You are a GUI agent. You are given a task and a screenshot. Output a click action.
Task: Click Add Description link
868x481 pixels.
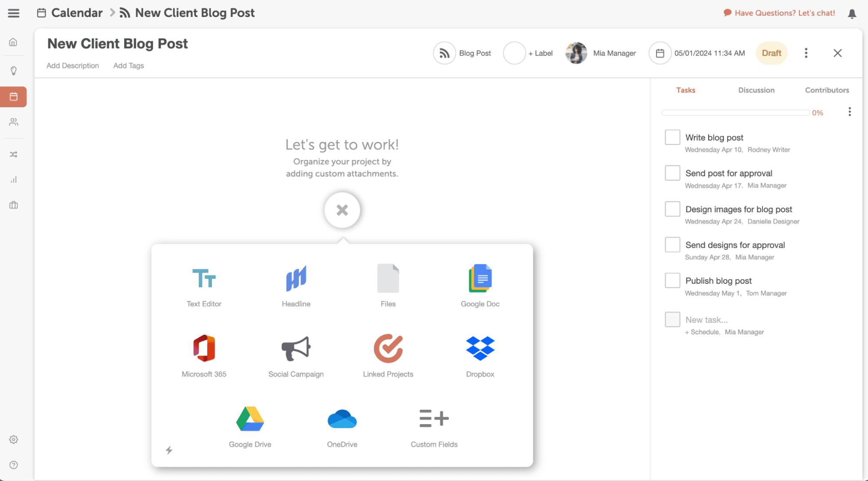(x=73, y=66)
